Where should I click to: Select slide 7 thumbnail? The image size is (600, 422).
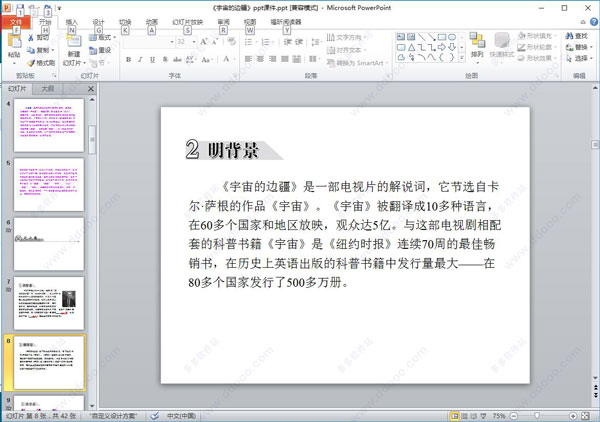click(49, 303)
